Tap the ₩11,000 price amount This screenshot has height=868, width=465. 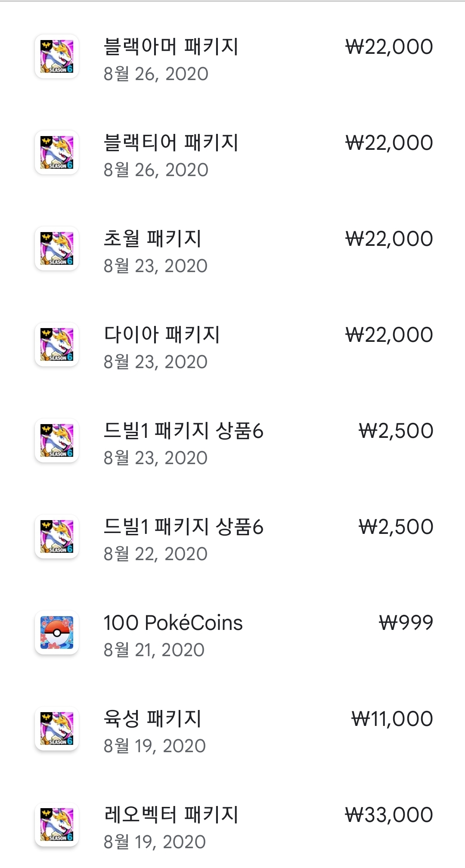(x=392, y=719)
